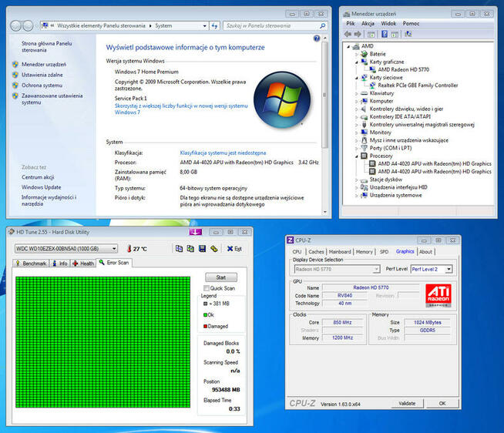The height and width of the screenshot is (433, 504).
Task: Click the forward arrow in Device Manager toolbar
Action: tap(358, 34)
